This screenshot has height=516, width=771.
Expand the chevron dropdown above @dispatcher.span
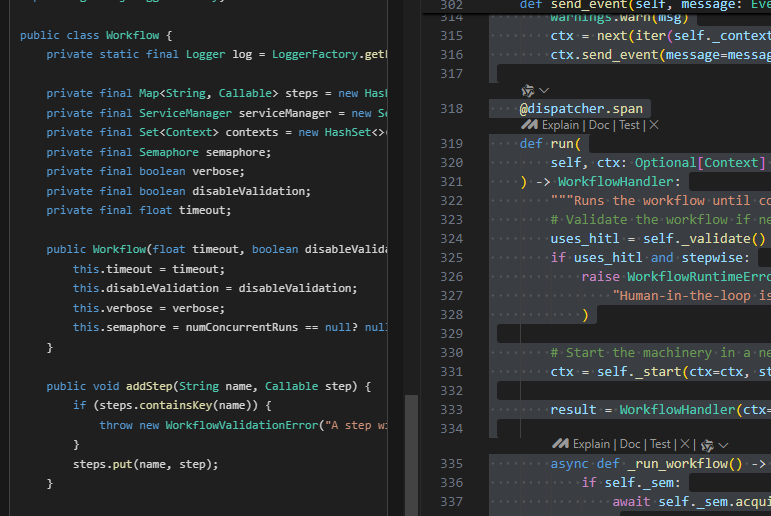point(545,90)
